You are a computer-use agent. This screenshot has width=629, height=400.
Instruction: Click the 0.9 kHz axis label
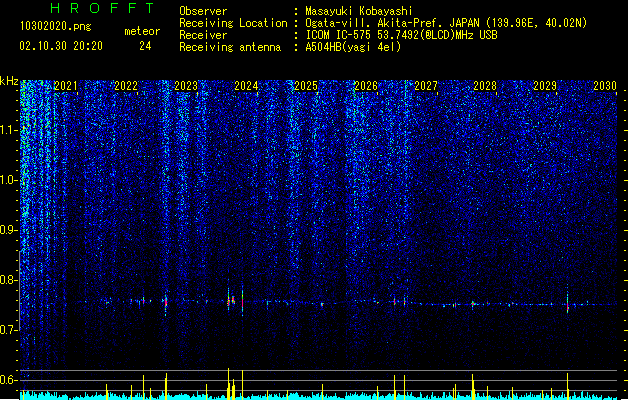coord(8,230)
